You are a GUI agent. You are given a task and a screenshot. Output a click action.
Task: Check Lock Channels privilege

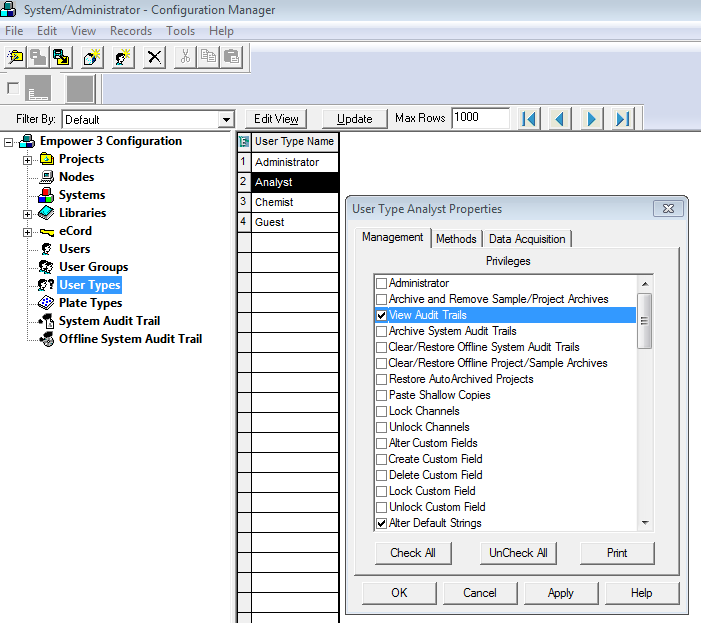[x=381, y=412]
